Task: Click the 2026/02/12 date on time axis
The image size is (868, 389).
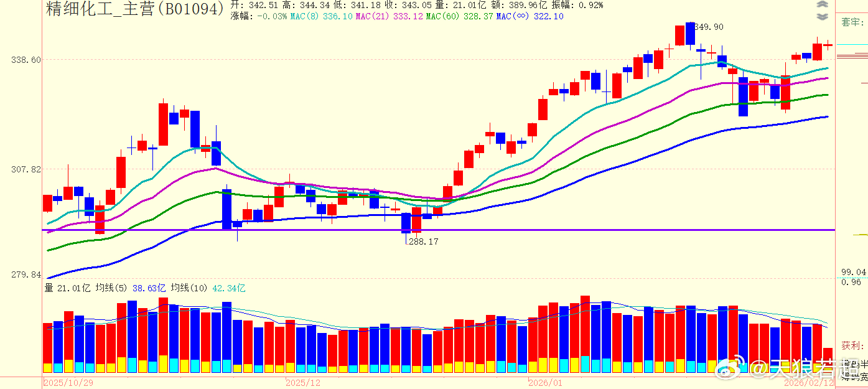Action: coord(809,383)
